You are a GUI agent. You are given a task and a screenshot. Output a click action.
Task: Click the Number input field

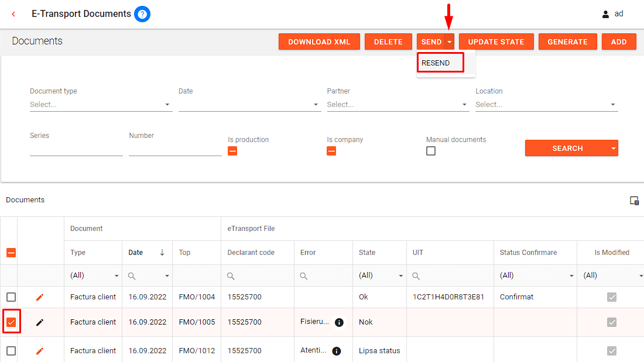pyautogui.click(x=175, y=149)
